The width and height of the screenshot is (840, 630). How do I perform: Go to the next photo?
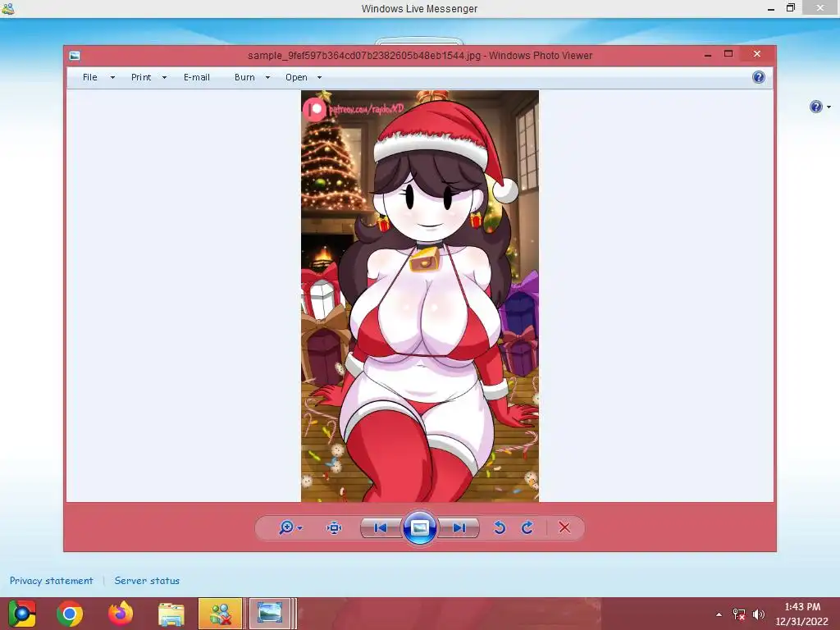[x=459, y=527]
